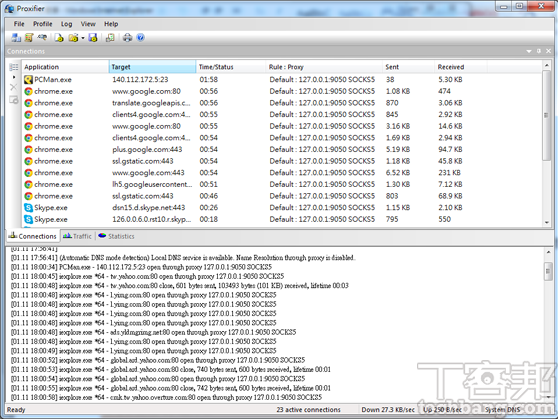Open the Log menu
558x419 pixels.
[67, 24]
